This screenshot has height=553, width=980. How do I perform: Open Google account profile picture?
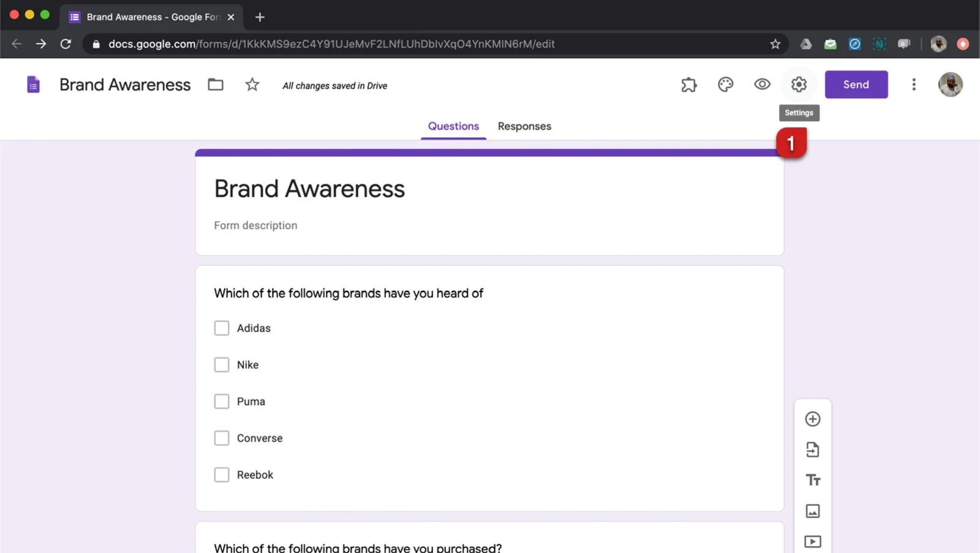point(950,85)
